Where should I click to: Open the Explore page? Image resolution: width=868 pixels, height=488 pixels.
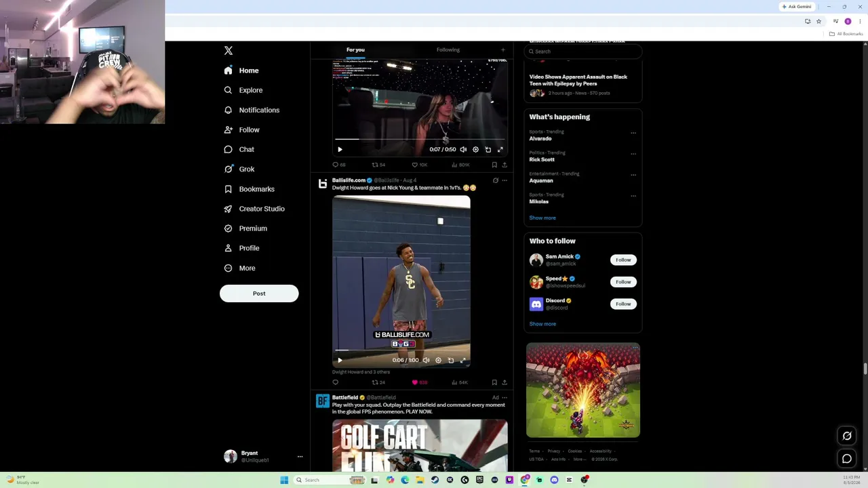[243, 90]
